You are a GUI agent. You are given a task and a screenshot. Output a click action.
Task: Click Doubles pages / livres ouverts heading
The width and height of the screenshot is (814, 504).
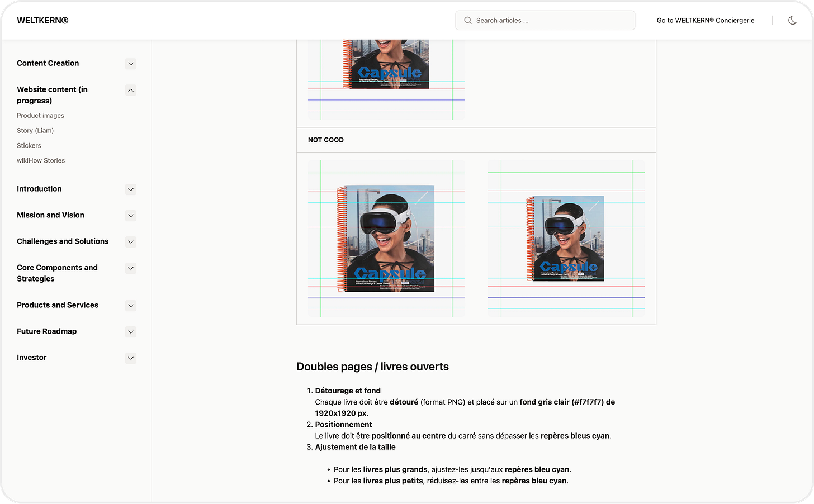coord(372,367)
